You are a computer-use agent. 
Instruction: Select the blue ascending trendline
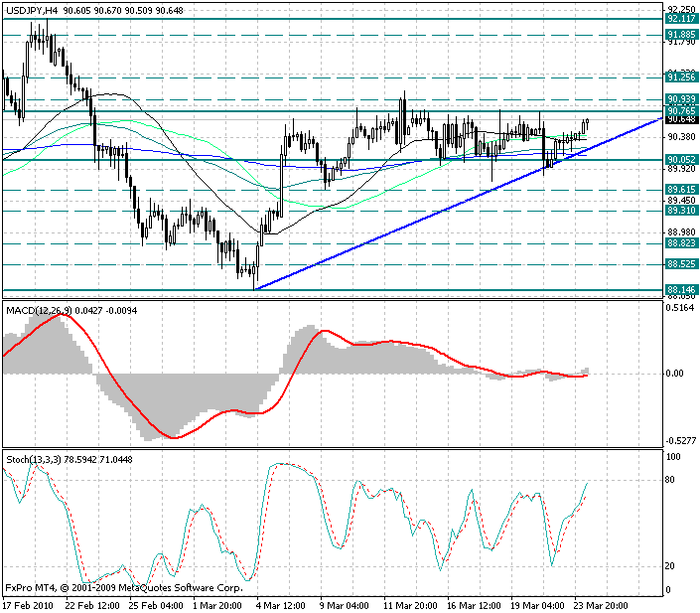(x=458, y=205)
